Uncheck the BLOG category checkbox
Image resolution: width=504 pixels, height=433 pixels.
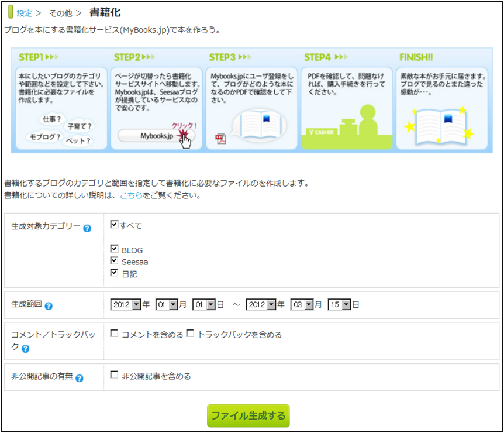114,249
